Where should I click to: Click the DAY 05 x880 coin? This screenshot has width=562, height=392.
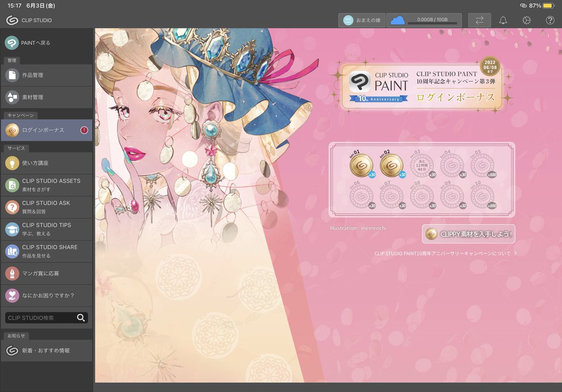tap(482, 165)
